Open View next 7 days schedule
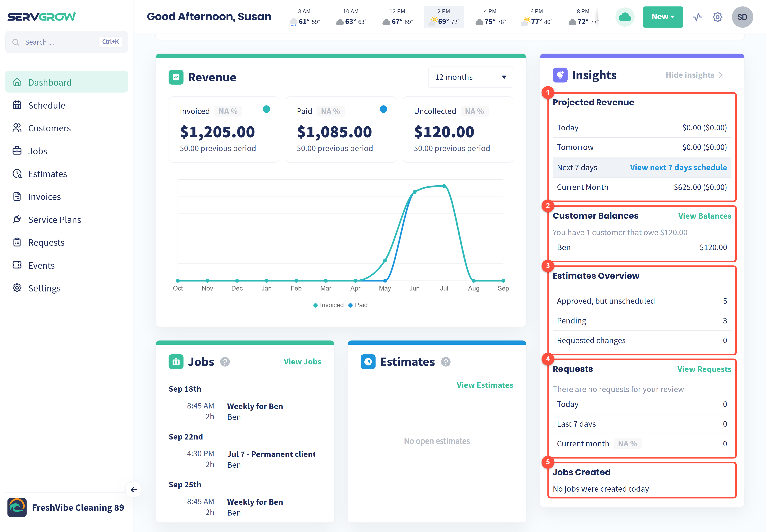The width and height of the screenshot is (766, 532). click(x=678, y=167)
